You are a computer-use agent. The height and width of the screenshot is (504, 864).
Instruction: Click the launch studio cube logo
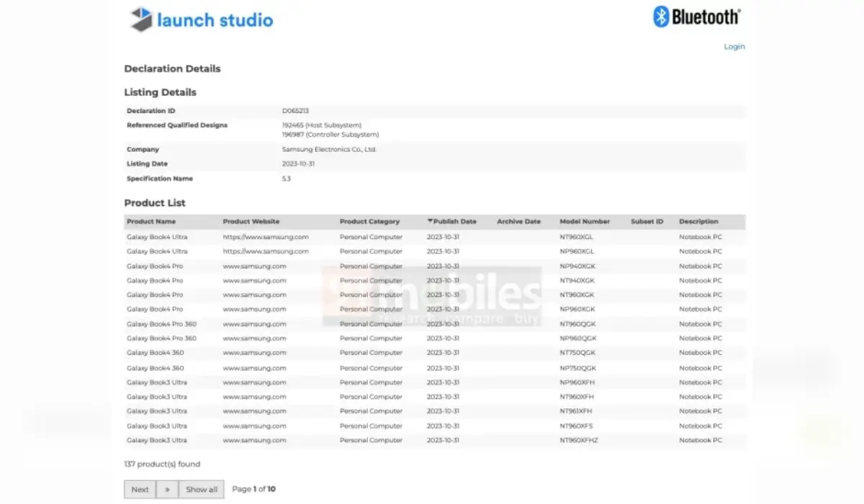point(141,19)
